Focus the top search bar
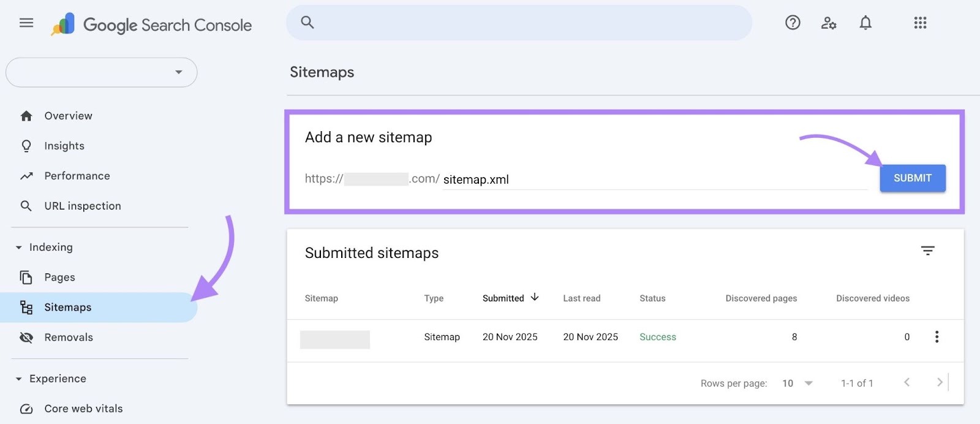The width and height of the screenshot is (980, 424). [x=519, y=23]
